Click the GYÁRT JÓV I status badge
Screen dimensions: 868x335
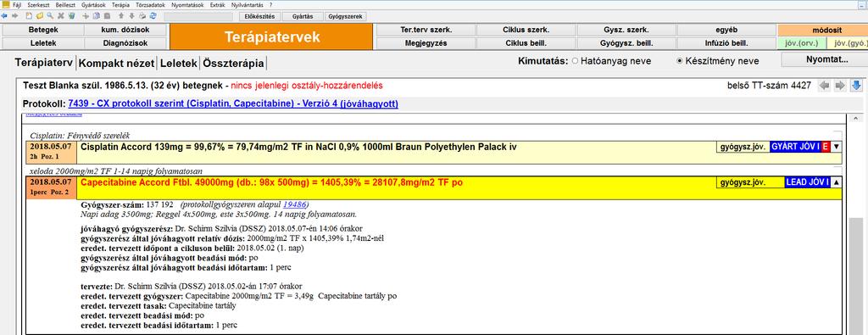click(795, 147)
